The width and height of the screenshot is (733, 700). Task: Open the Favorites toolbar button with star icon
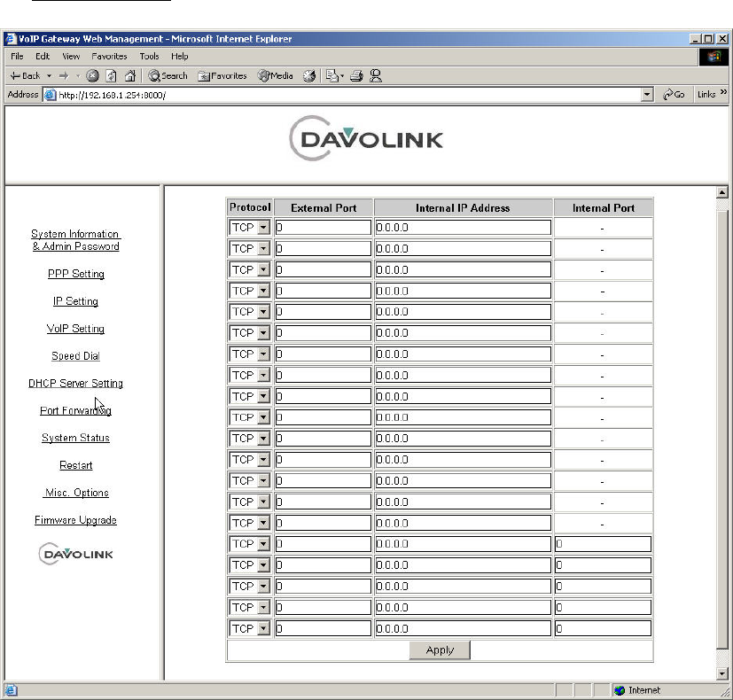222,75
